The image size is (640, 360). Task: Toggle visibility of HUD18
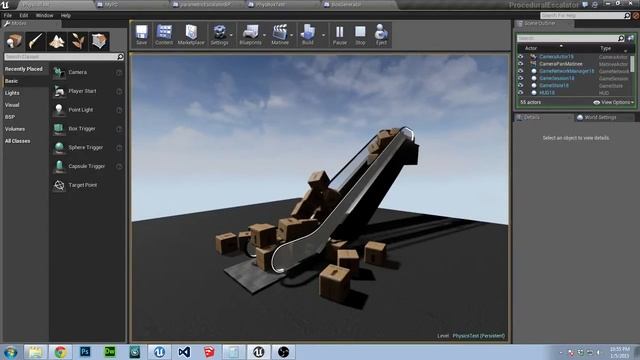[520, 93]
